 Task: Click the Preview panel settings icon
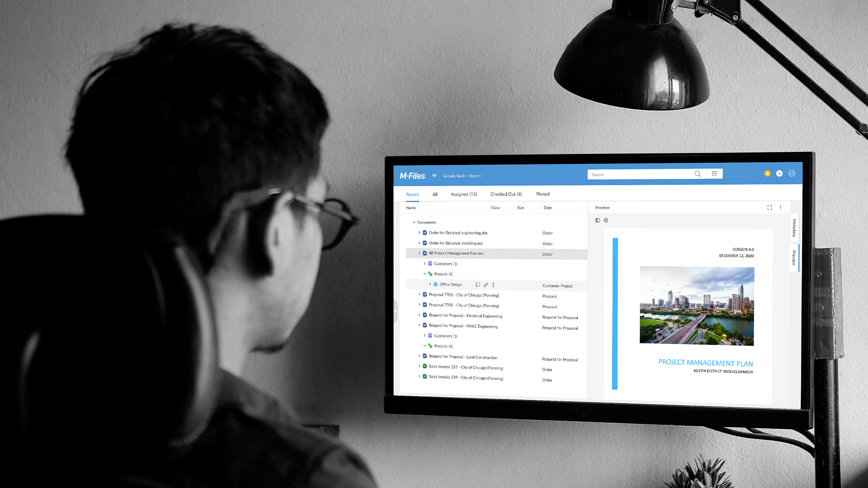pos(606,221)
